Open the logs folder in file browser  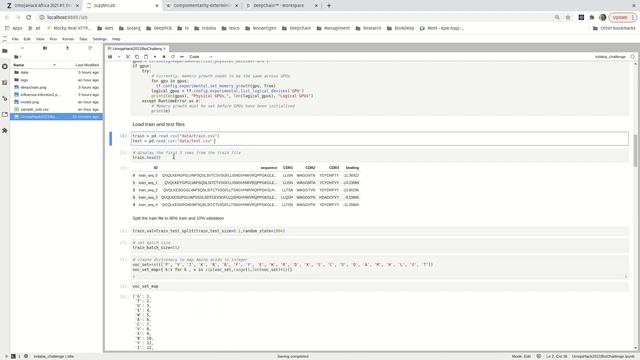[x=56, y=80]
